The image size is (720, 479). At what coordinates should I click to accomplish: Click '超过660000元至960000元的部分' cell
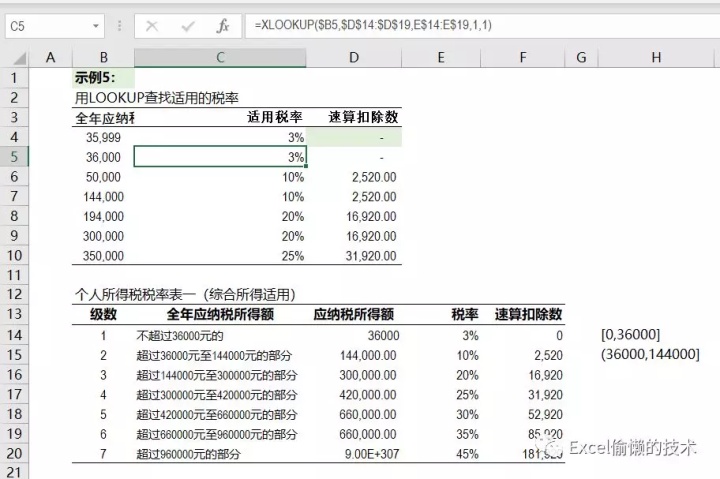(x=220, y=434)
